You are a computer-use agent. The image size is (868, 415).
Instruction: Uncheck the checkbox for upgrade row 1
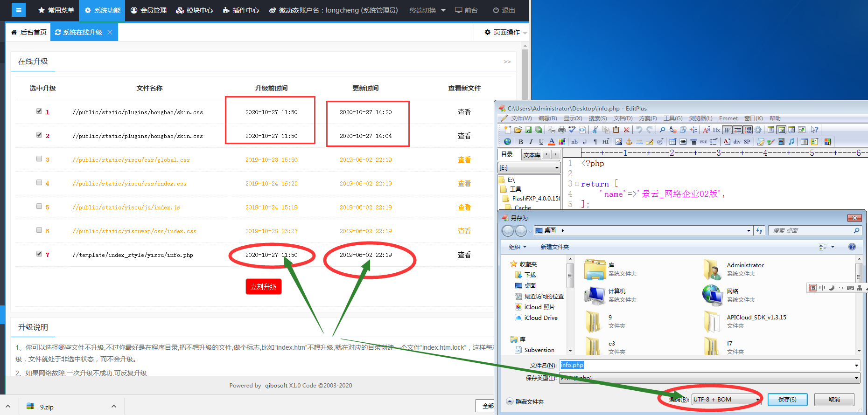39,111
